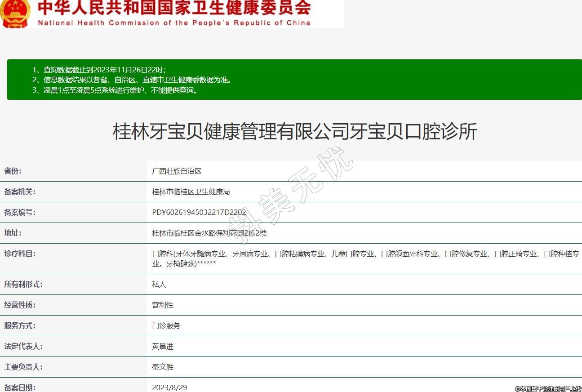Select the ownership value 私人

(159, 285)
